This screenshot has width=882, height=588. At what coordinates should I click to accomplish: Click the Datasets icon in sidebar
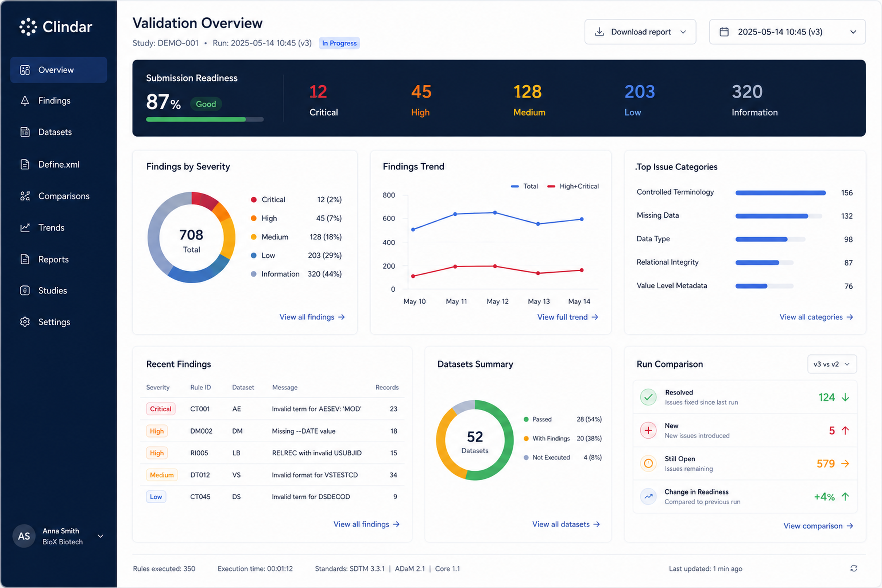(25, 132)
